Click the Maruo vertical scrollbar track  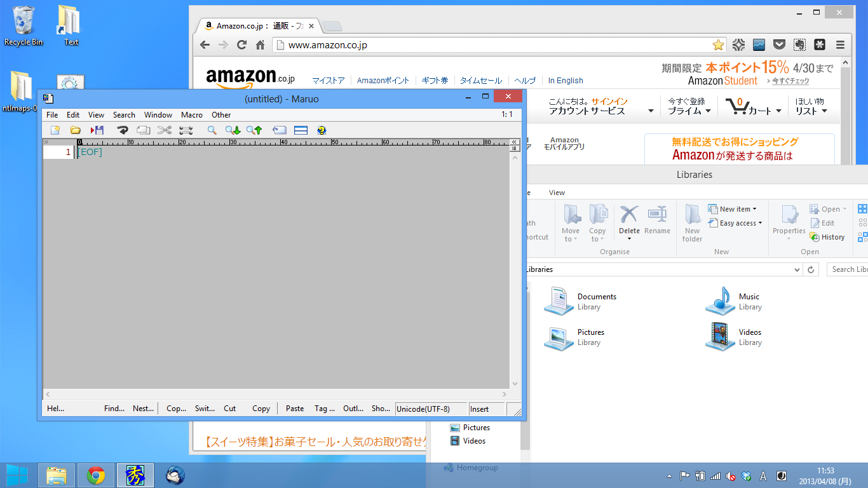tap(515, 267)
